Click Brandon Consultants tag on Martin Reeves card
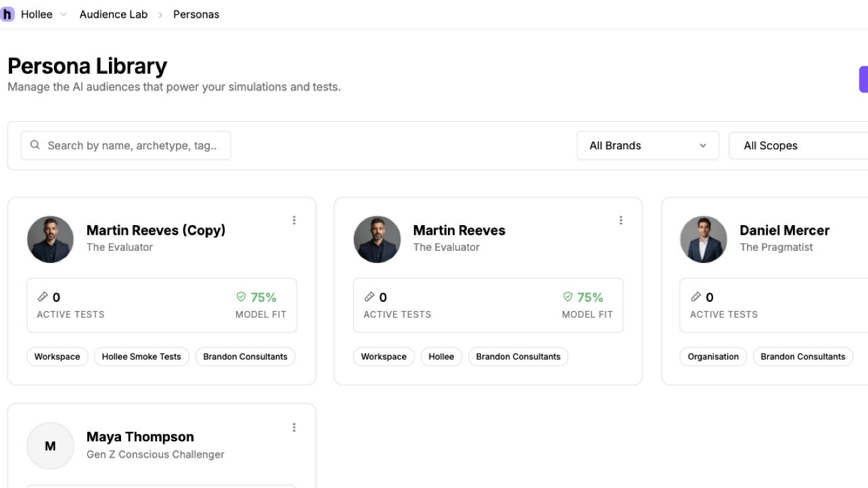 pos(518,356)
